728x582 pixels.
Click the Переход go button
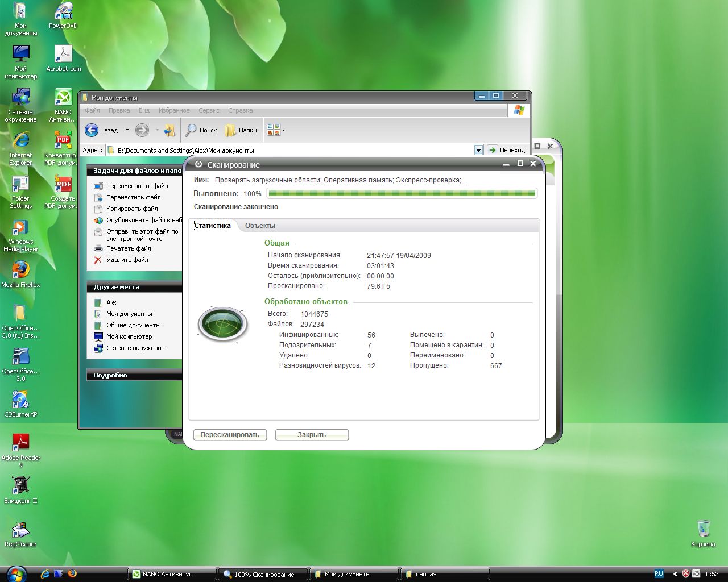[507, 150]
